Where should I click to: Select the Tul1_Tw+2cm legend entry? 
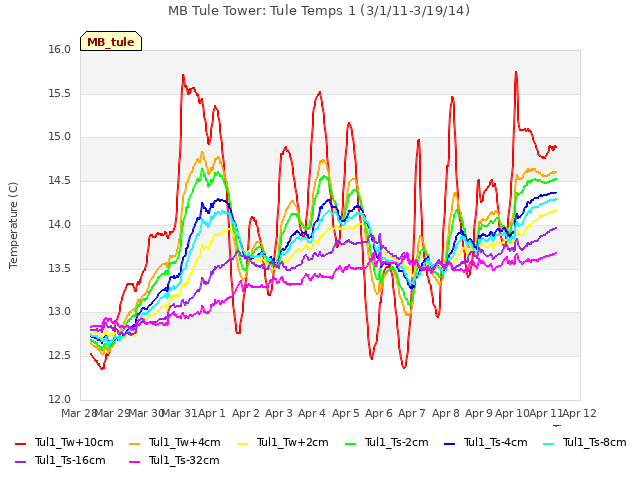point(282,442)
